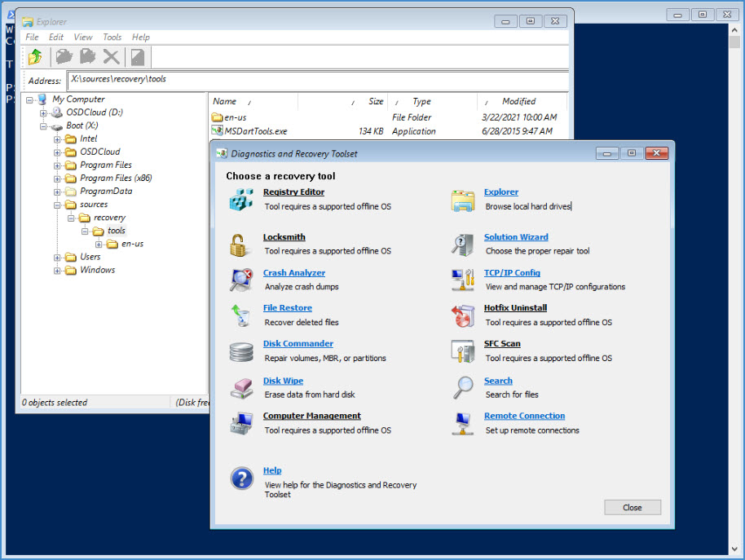Open the Help menu in Explorer
Image resolution: width=745 pixels, height=560 pixels.
[141, 37]
